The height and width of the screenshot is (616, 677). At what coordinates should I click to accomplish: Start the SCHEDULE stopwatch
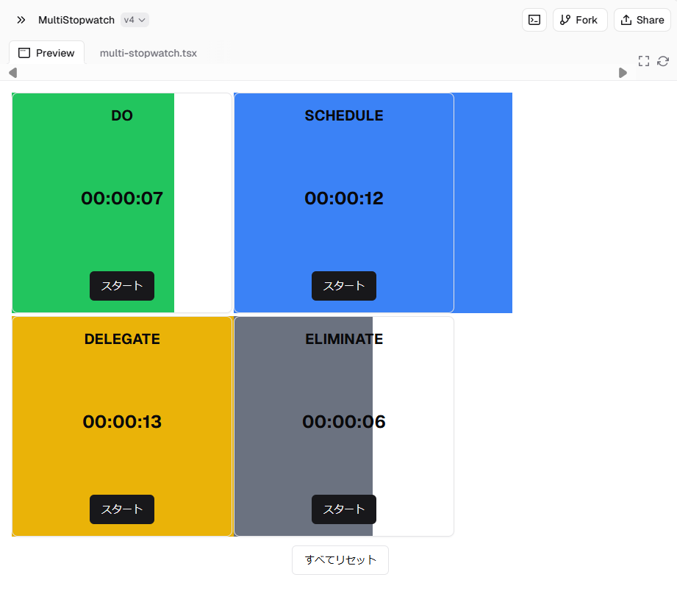click(344, 286)
